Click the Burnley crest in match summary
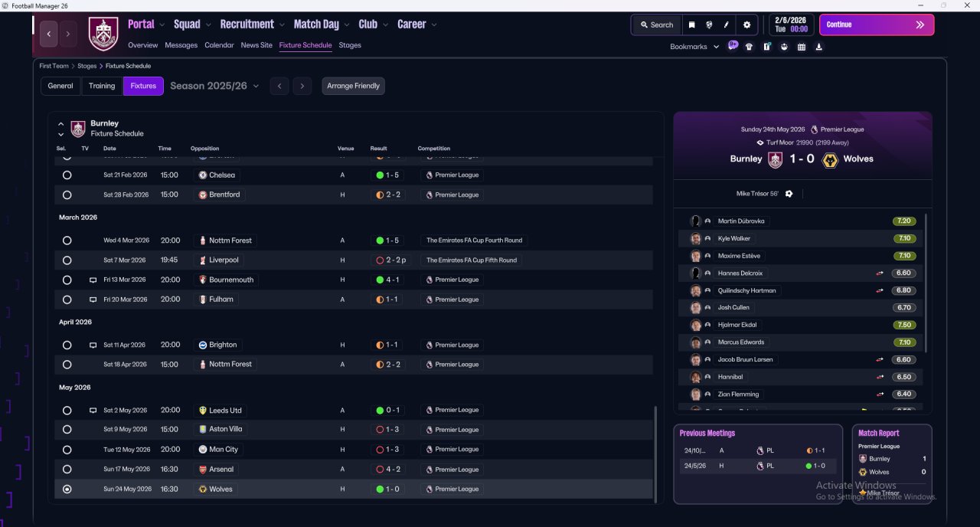Screen dimensions: 980x527 (x=776, y=159)
